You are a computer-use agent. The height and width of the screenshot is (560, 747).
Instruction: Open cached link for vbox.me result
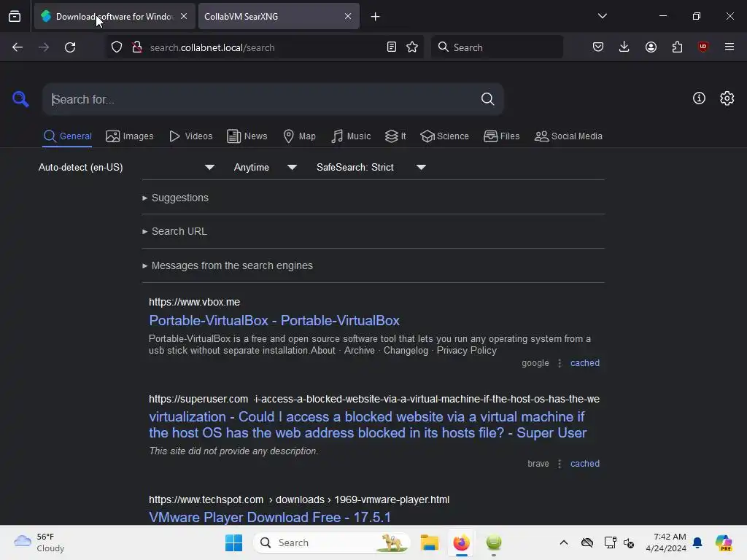(585, 363)
